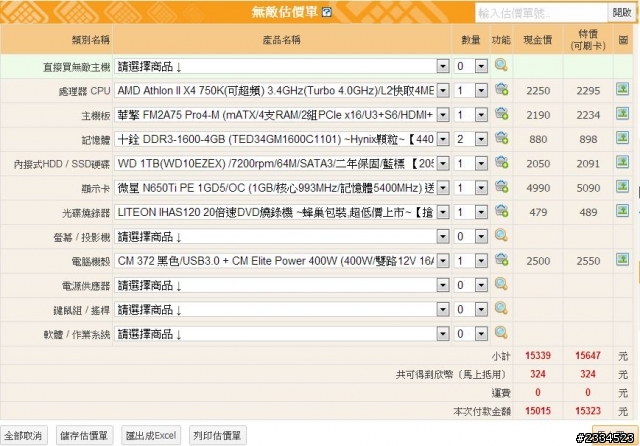This screenshot has height=446, width=640.
Task: Open the 軟體 / 作業系統 product dropdown
Action: (282, 334)
